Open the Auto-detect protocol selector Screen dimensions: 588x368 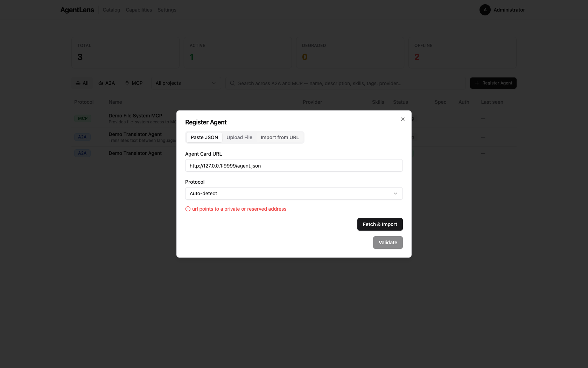pos(294,193)
